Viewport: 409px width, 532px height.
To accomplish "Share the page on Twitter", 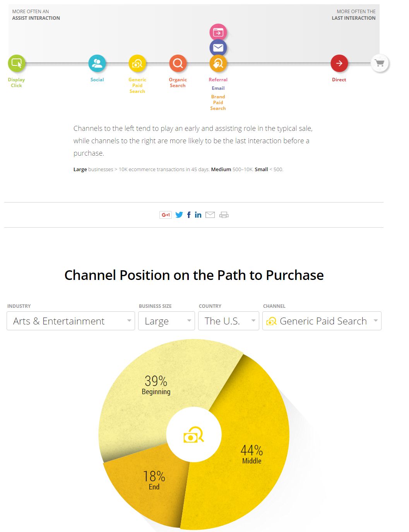I will pos(179,215).
